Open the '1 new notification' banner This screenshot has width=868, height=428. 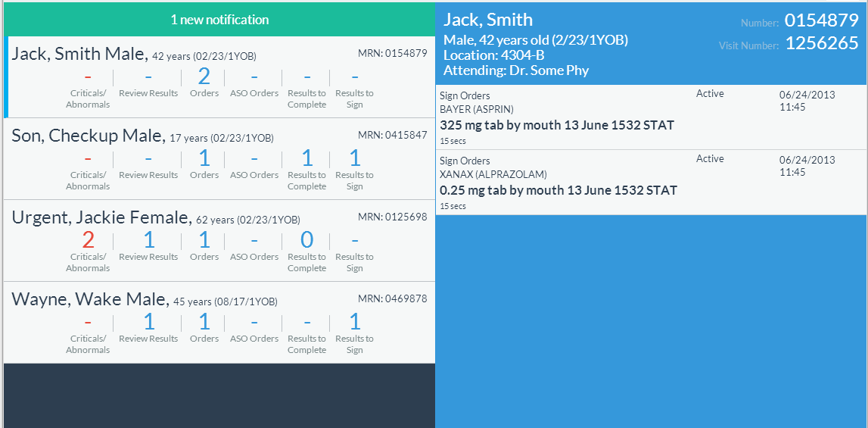219,20
